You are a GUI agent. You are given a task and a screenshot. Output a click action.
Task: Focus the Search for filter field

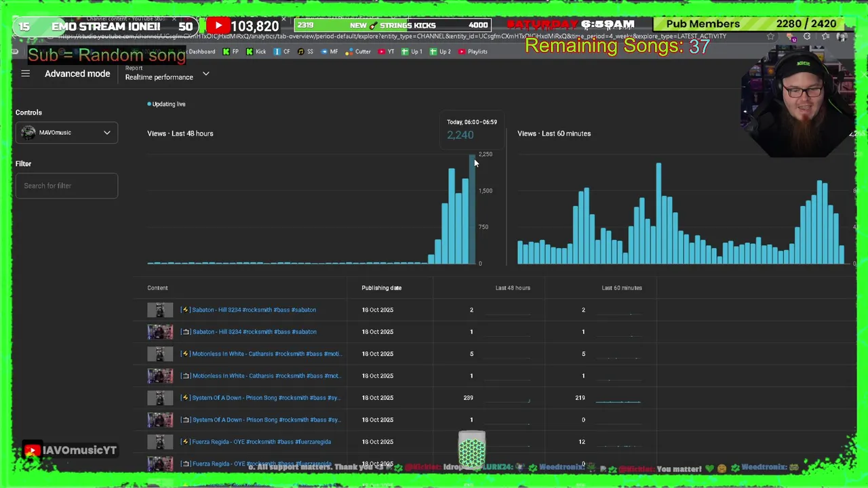click(66, 186)
